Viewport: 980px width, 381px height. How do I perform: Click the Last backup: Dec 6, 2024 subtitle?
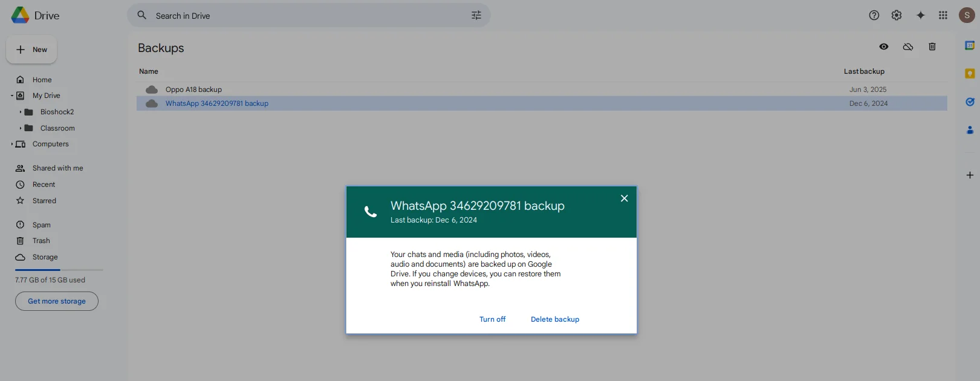433,220
